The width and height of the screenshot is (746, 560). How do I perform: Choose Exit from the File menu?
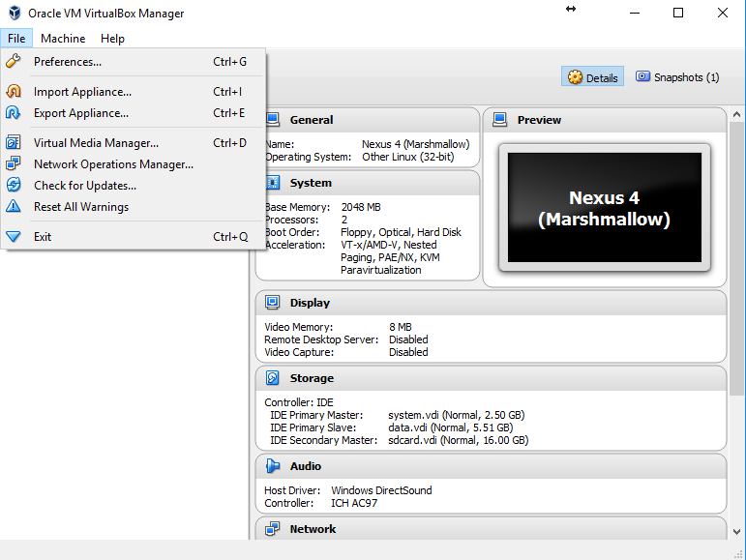pyautogui.click(x=134, y=237)
